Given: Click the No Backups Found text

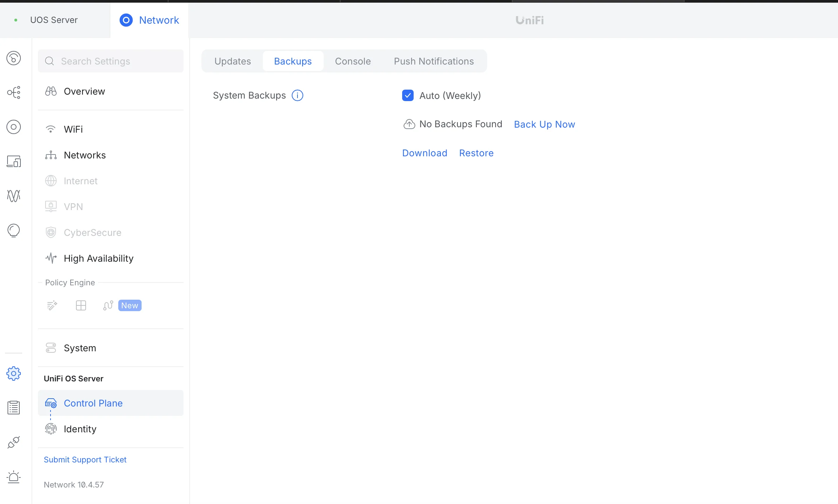Looking at the screenshot, I should coord(461,124).
